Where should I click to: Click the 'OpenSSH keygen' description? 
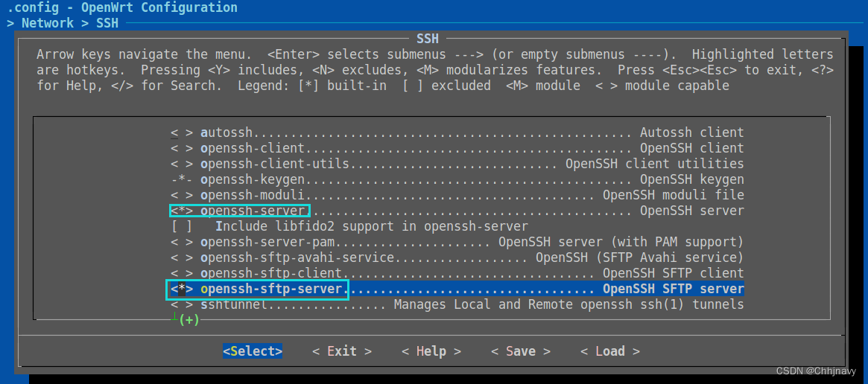pyautogui.click(x=692, y=180)
